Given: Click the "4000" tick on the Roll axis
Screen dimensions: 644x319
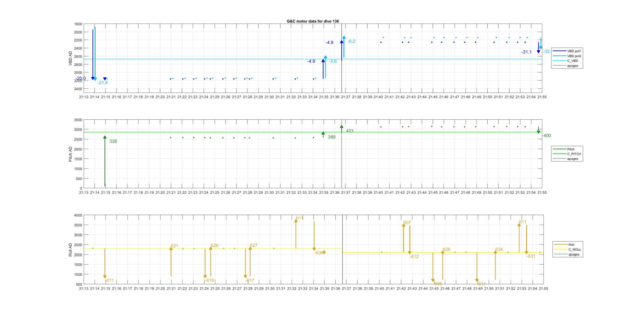Looking at the screenshot, I should tap(78, 215).
